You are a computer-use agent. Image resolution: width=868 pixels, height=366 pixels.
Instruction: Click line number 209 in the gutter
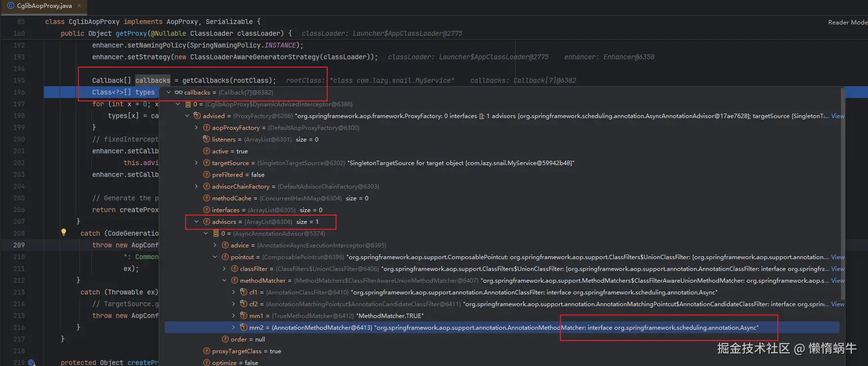pos(19,245)
